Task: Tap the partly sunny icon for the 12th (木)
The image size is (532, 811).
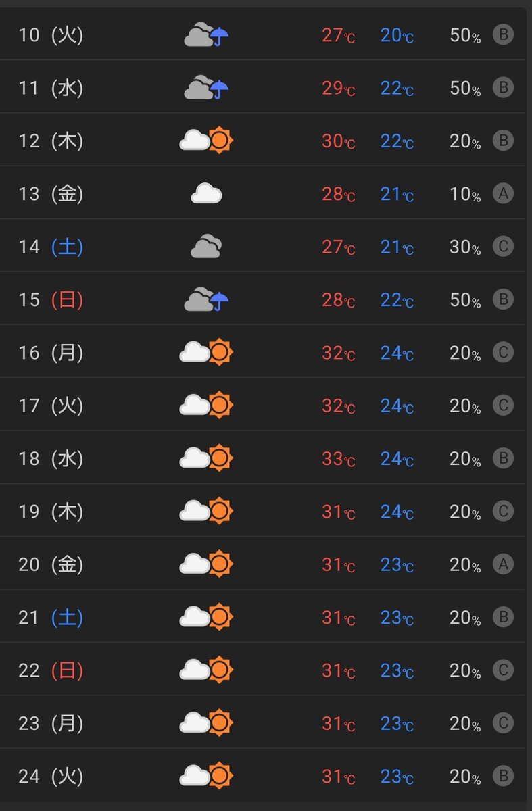Action: click(206, 141)
